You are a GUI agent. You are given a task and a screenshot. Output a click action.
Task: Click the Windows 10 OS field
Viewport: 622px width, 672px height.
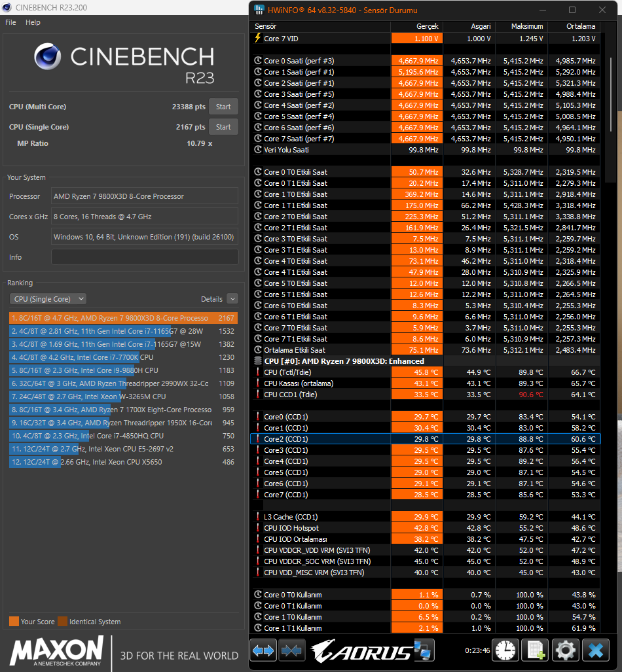pos(145,237)
